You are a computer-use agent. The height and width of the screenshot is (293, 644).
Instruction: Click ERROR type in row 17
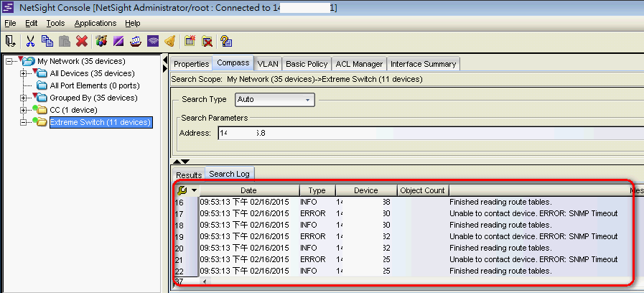[x=313, y=214]
